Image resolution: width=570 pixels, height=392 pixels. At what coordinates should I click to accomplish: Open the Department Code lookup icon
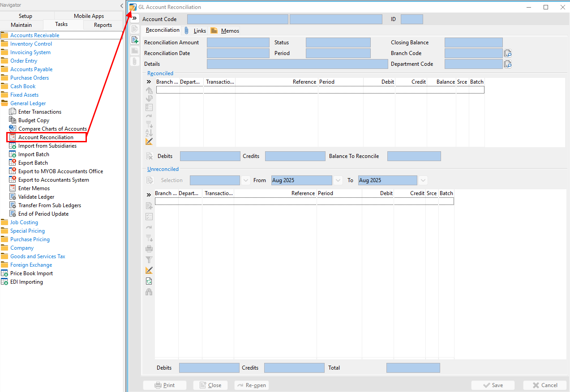(x=507, y=64)
